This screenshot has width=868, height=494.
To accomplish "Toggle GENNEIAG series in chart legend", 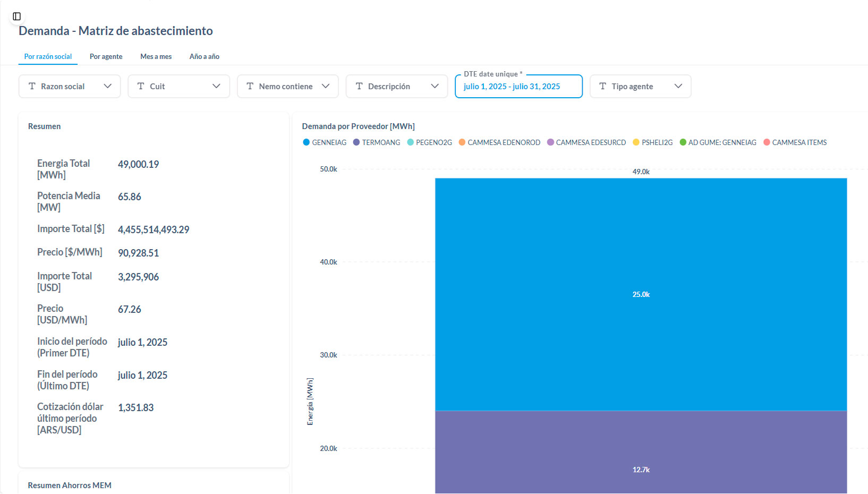I will pos(325,142).
